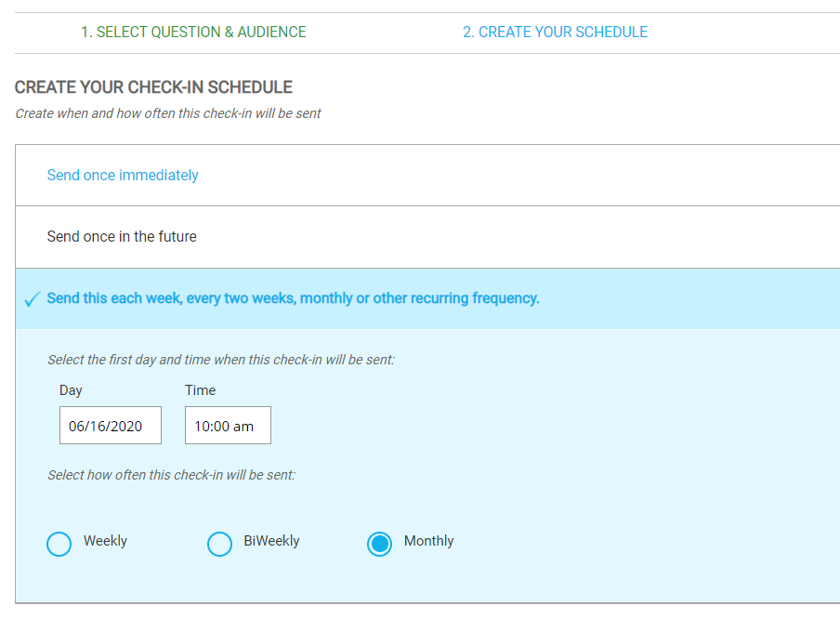
Task: Select the Weekly frequency radio button
Action: (x=59, y=544)
